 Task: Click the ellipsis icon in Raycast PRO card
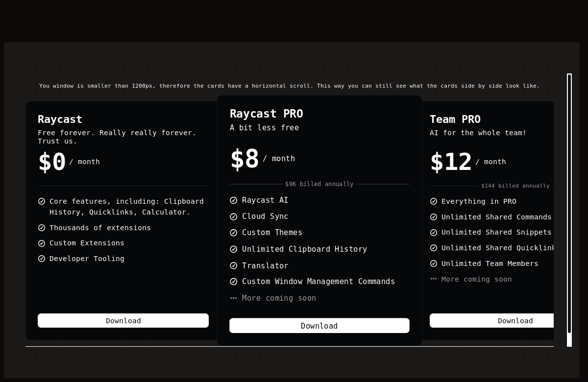coord(234,298)
